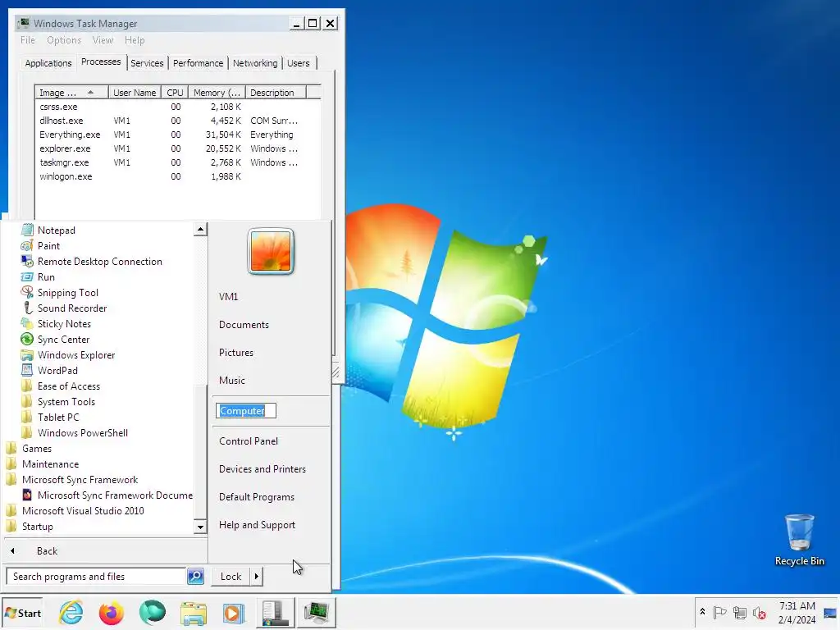This screenshot has width=840, height=630.
Task: Switch to the Networking tab
Action: [255, 63]
